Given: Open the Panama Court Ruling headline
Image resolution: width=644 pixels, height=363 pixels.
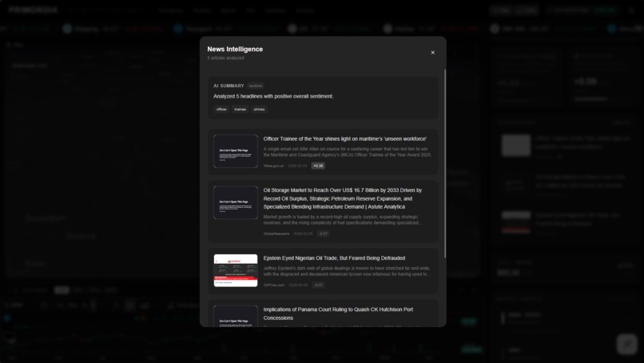Looking at the screenshot, I should [x=339, y=313].
